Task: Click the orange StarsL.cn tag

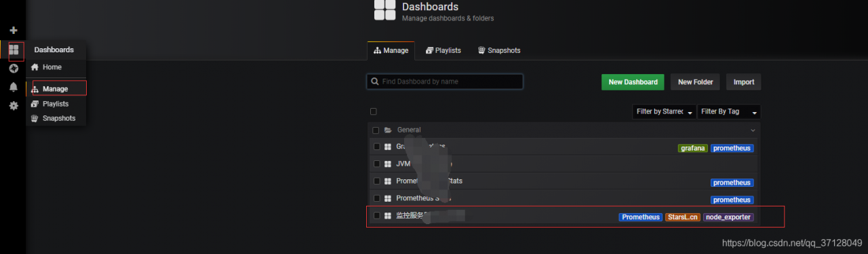Action: coord(682,217)
